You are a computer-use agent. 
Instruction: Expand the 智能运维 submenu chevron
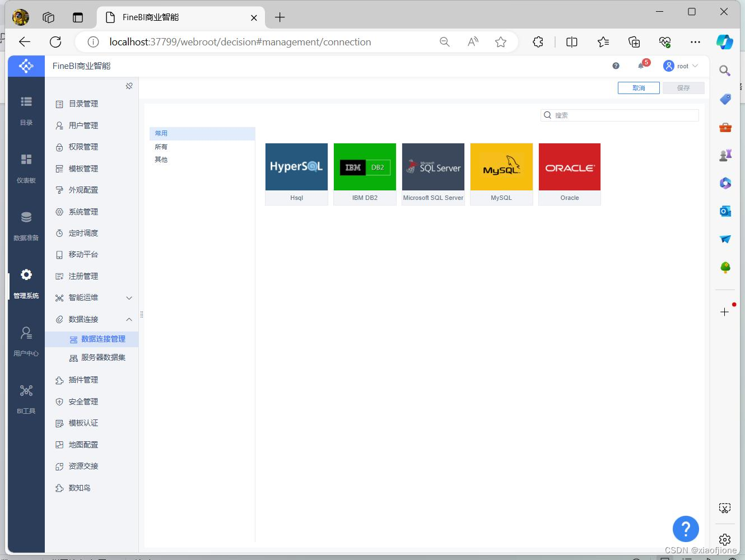[129, 298]
